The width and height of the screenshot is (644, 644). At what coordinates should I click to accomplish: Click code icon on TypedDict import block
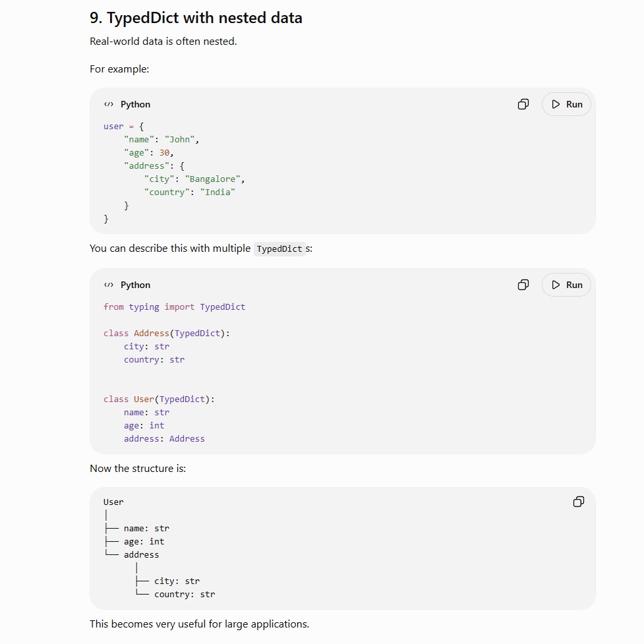click(x=108, y=285)
